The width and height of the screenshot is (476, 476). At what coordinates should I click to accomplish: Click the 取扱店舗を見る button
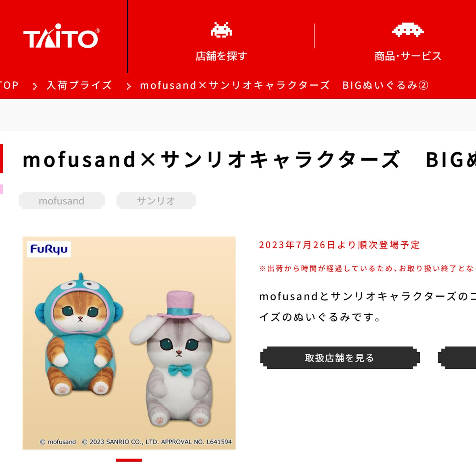coord(340,358)
